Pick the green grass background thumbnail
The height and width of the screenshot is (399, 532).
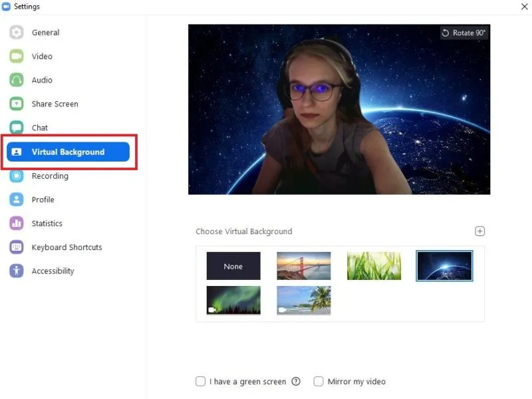tap(374, 266)
